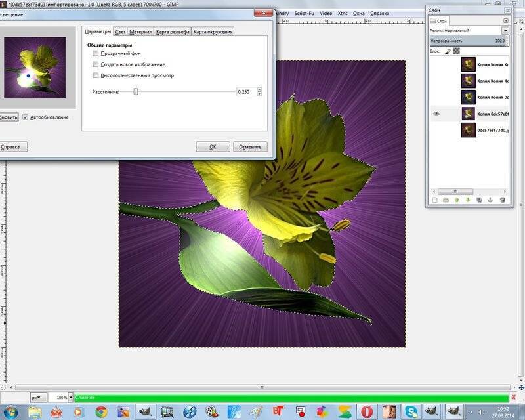Adjust the layer opacity stepper arrows
Screen dimensions: 525x420
[x=507, y=41]
